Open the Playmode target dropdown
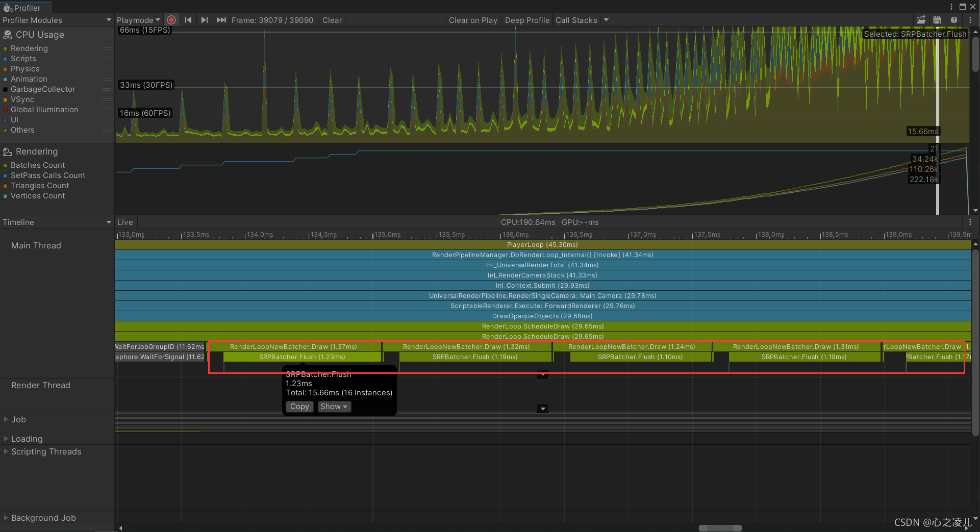 (x=138, y=20)
